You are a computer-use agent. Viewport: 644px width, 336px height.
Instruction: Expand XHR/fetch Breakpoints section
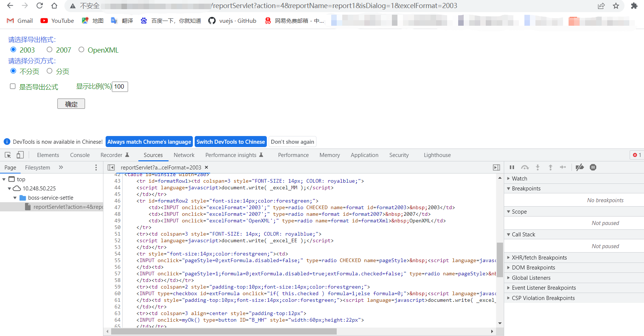[x=539, y=258]
